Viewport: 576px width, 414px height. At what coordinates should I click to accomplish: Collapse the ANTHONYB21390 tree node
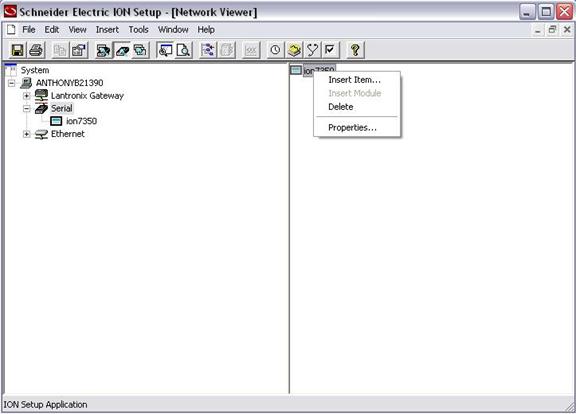(x=12, y=83)
